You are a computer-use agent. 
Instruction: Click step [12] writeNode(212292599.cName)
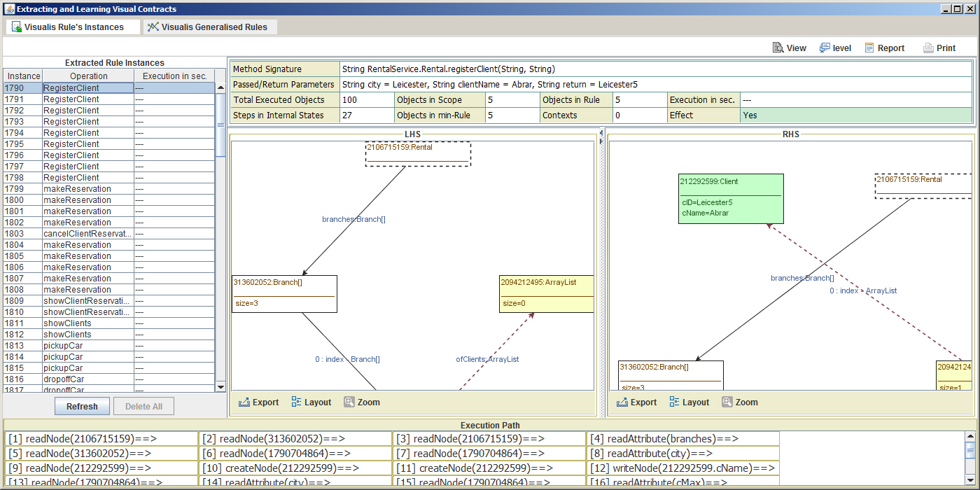point(682,468)
